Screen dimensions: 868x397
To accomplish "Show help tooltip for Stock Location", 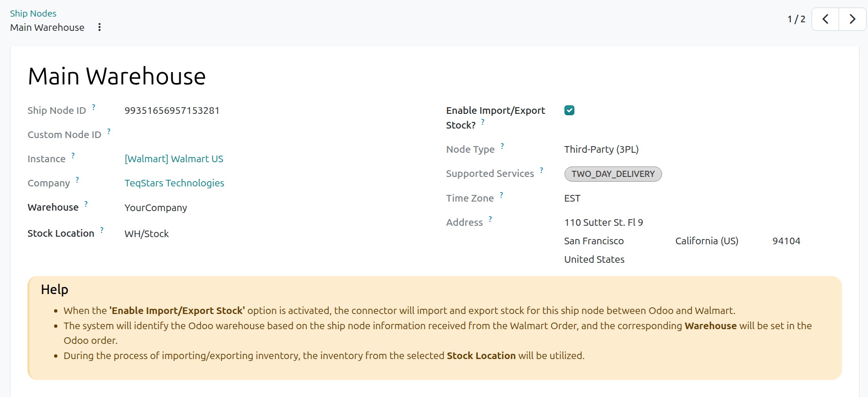I will click(102, 230).
